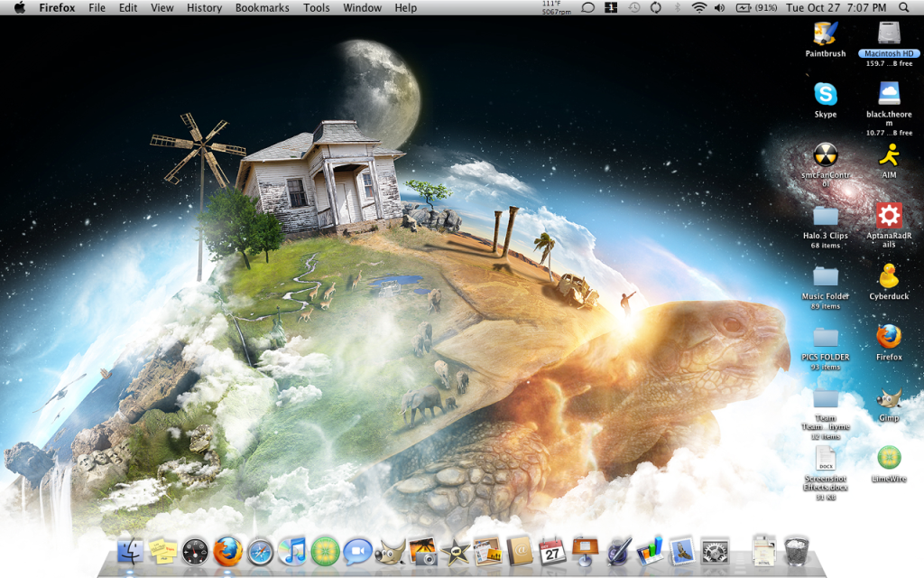This screenshot has height=578, width=924.
Task: Open Stickies from the Dock
Action: [162, 552]
